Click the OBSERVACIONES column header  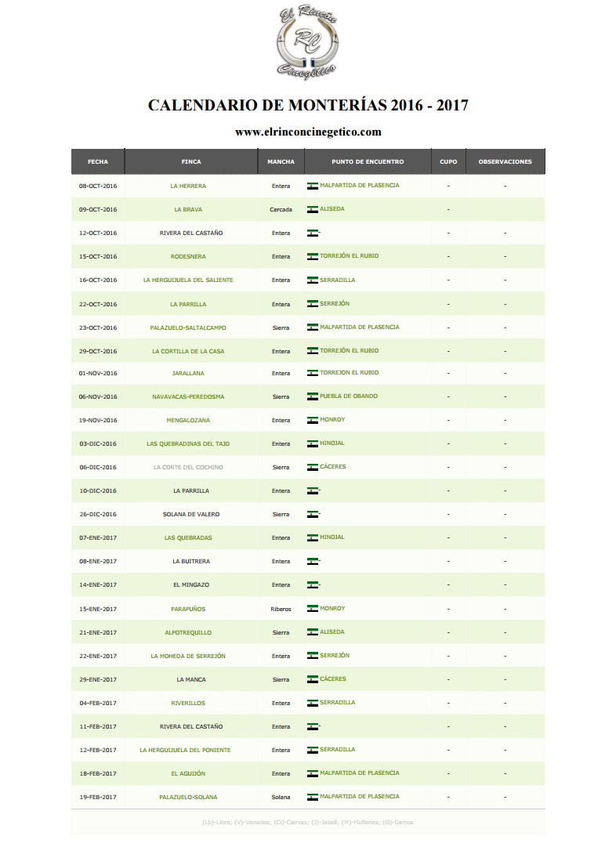(505, 161)
